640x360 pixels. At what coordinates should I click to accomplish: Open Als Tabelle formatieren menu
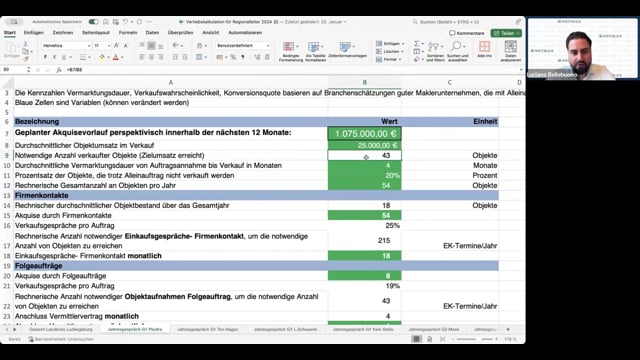[x=316, y=51]
